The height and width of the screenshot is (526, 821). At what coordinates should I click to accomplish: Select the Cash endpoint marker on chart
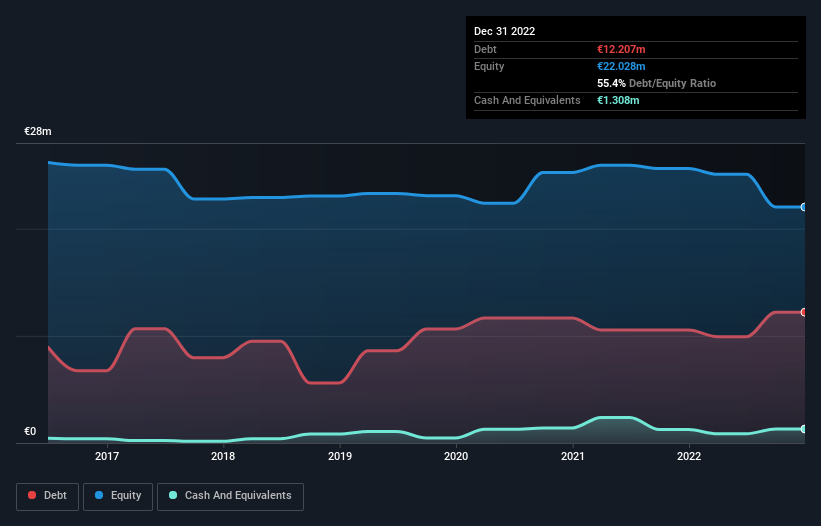[x=804, y=429]
